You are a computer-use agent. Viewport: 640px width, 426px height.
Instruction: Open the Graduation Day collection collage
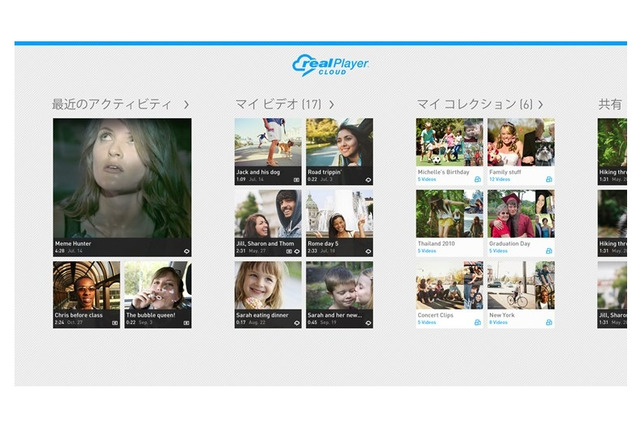[x=521, y=214]
